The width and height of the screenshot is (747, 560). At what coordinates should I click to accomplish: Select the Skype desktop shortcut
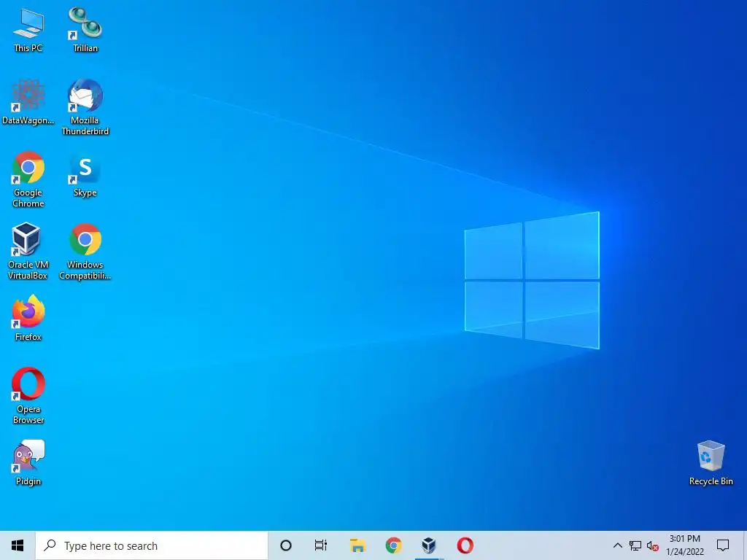point(85,174)
